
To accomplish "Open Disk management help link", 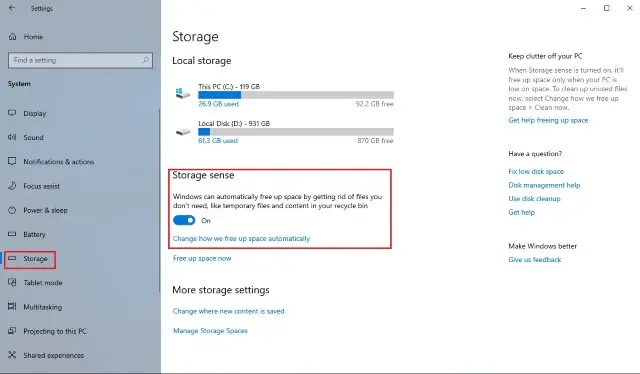I will click(x=544, y=185).
